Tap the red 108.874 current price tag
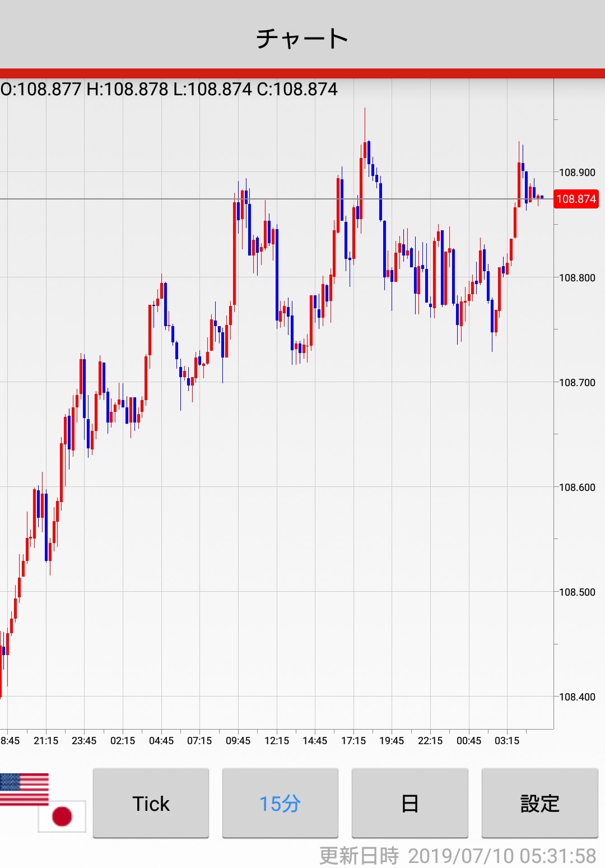 pyautogui.click(x=576, y=199)
